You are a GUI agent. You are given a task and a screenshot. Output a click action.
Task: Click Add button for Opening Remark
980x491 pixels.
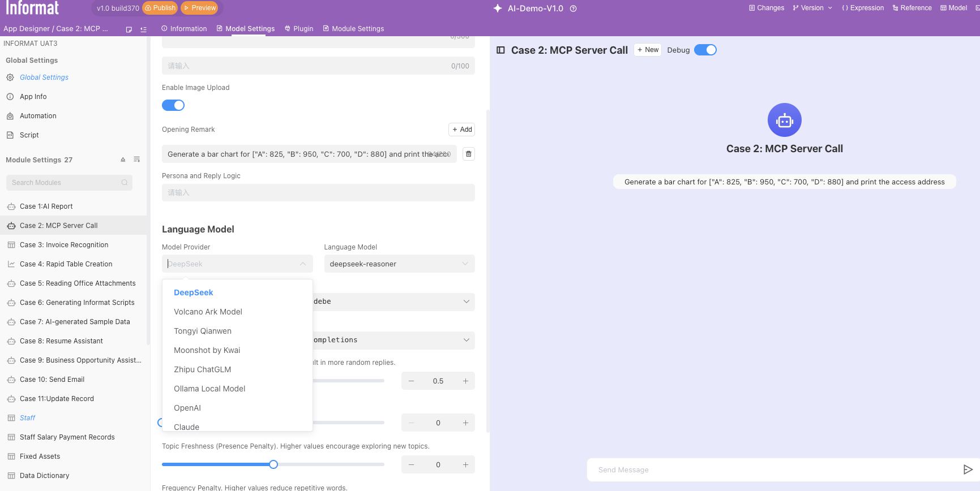click(x=461, y=130)
